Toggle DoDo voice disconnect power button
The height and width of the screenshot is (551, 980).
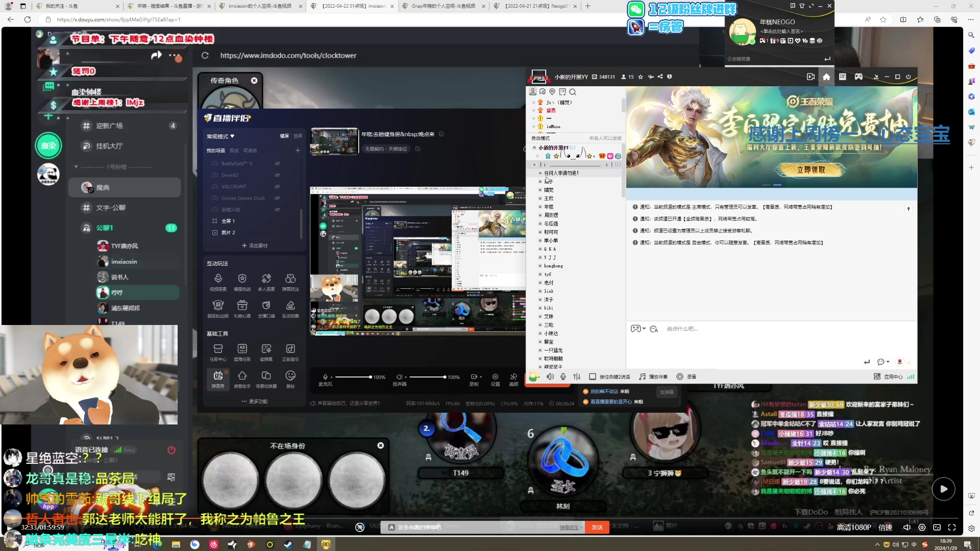pyautogui.click(x=171, y=450)
